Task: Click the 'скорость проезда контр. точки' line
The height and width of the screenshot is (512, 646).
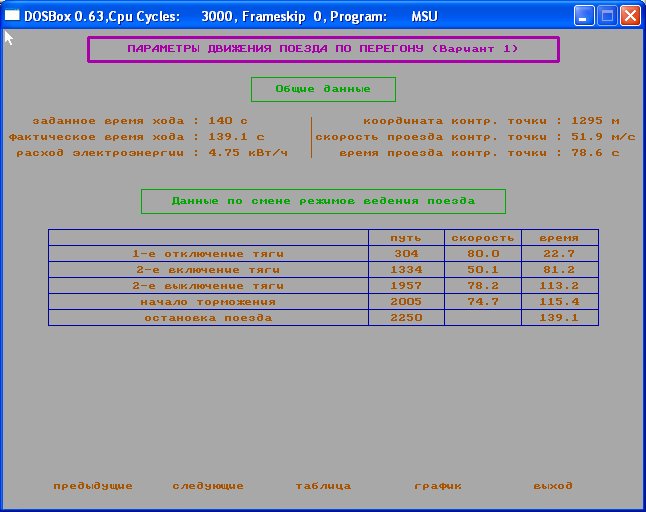Action: [x=475, y=137]
